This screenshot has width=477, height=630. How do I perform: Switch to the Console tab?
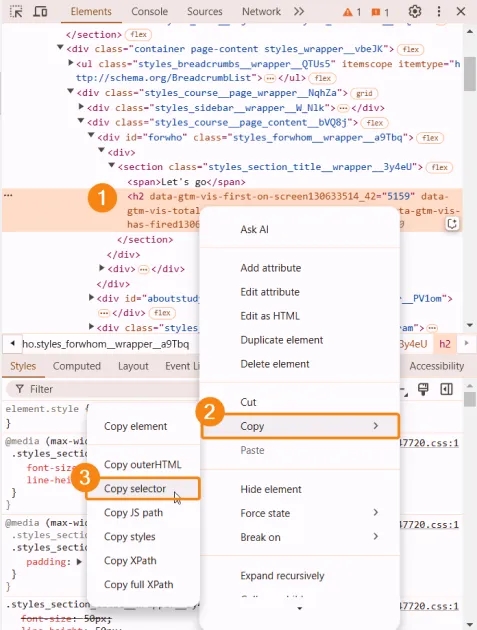coord(149,11)
